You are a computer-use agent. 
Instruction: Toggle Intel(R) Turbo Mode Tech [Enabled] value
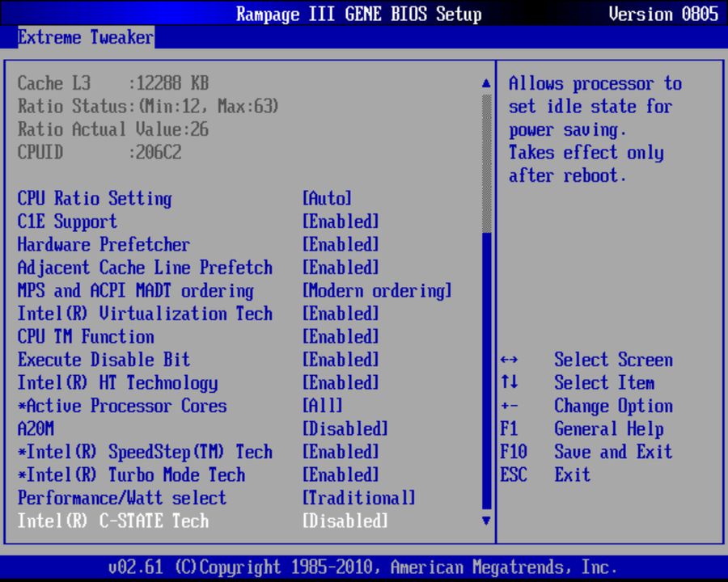click(x=341, y=475)
